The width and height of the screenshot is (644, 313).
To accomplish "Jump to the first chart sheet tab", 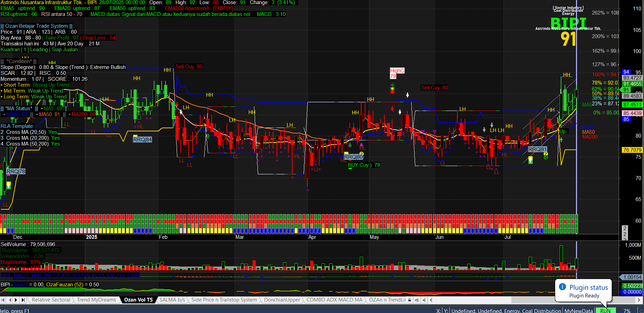I will coord(3,300).
